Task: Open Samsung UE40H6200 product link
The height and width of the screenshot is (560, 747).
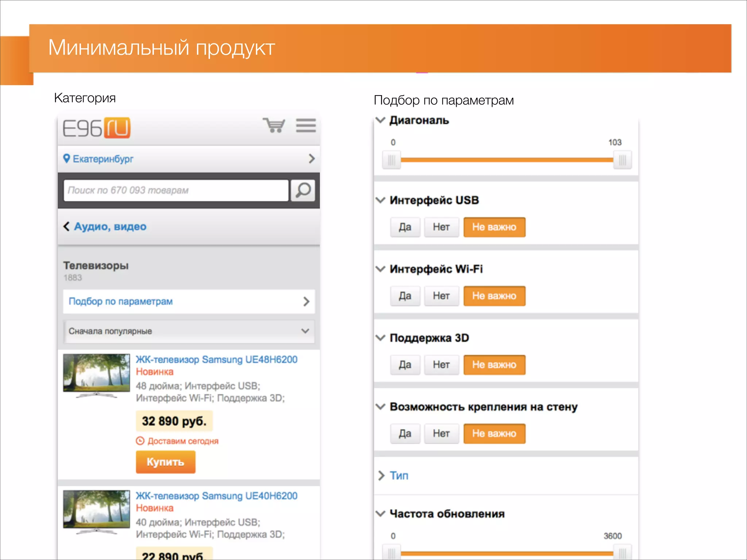Action: pos(217,496)
